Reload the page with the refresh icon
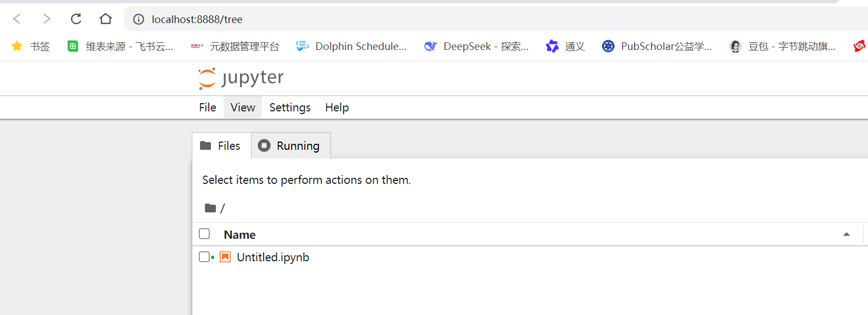 click(x=76, y=19)
